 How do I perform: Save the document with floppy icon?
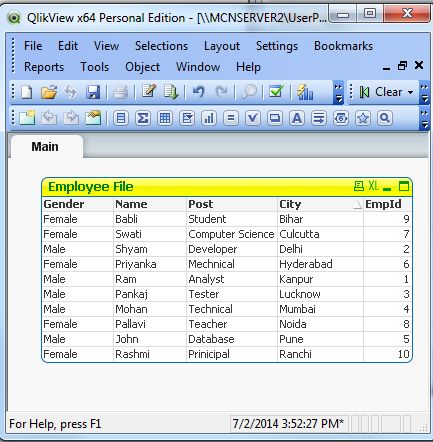point(93,92)
